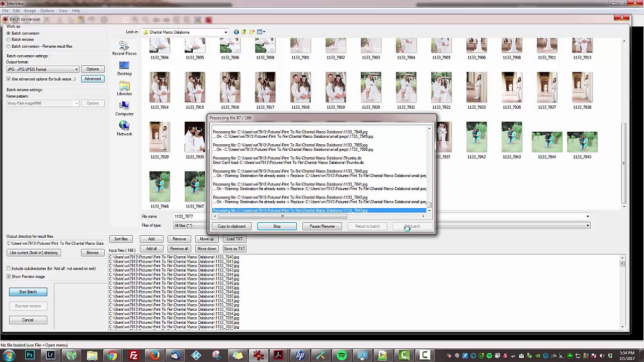Image resolution: width=644 pixels, height=362 pixels.
Task: Open the Help menu
Action: tap(76, 11)
